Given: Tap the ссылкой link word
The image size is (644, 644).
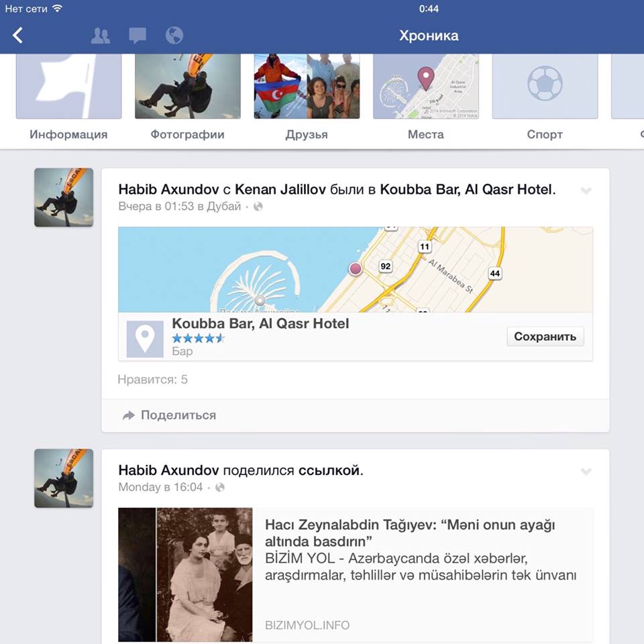Looking at the screenshot, I should point(329,470).
